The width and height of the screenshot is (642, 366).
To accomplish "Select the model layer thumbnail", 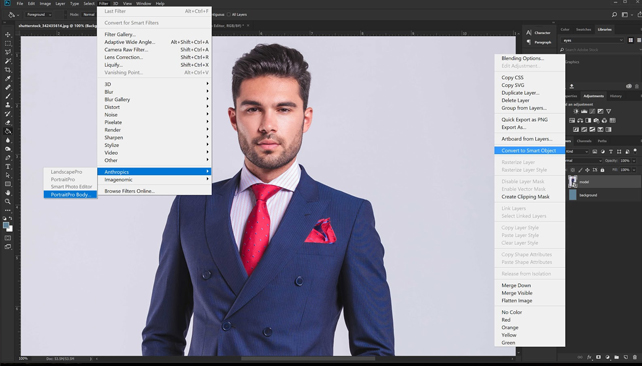I will click(572, 182).
